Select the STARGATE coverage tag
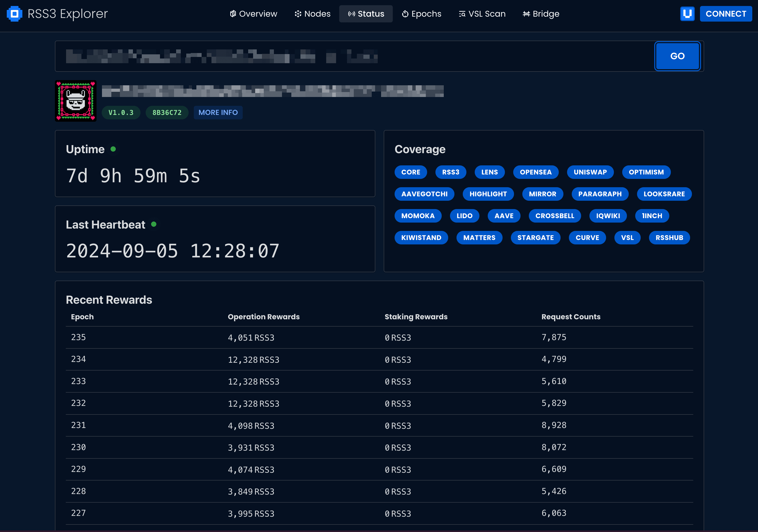 coord(535,238)
